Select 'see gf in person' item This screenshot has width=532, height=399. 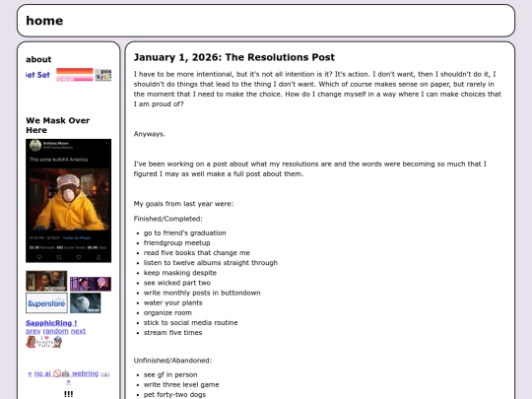[x=170, y=375]
